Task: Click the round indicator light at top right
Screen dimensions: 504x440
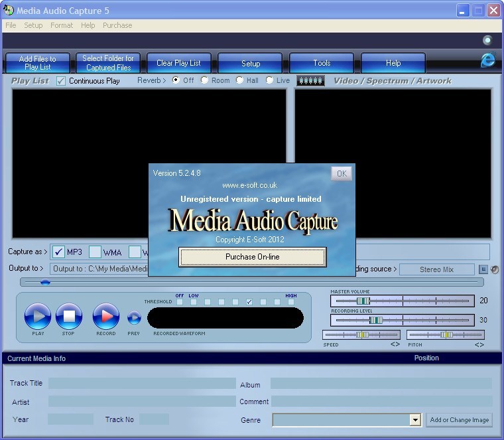Action: tap(487, 40)
